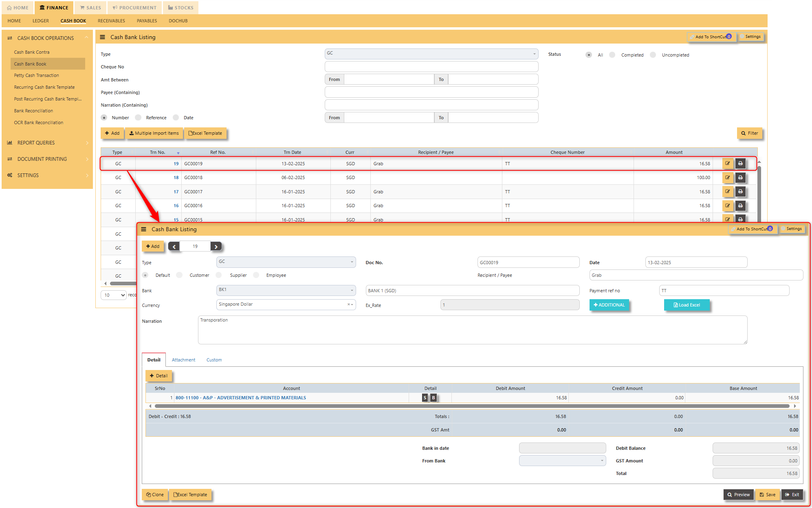This screenshot has width=812, height=508.
Task: Click Report Queries chart icon
Action: click(x=10, y=142)
